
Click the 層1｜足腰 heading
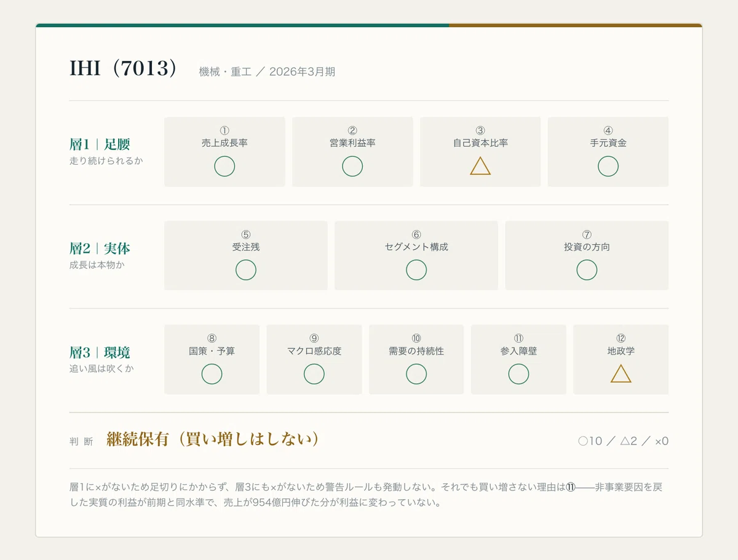100,144
